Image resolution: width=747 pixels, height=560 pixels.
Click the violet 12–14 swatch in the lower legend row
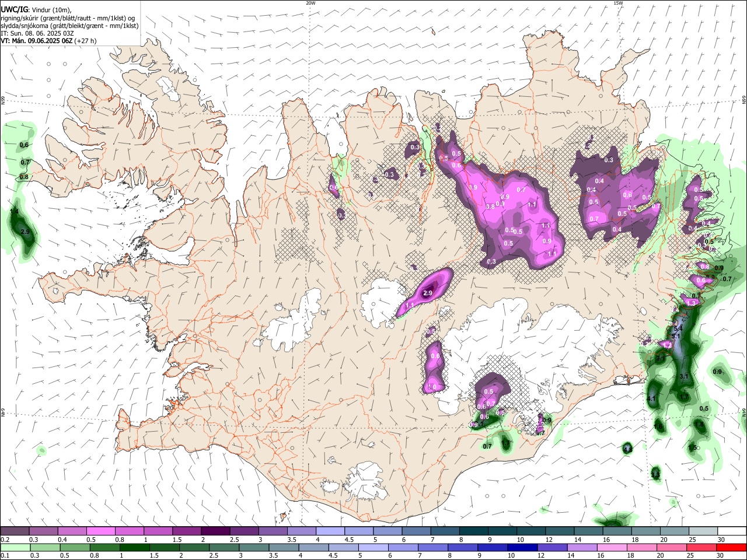coord(552,547)
